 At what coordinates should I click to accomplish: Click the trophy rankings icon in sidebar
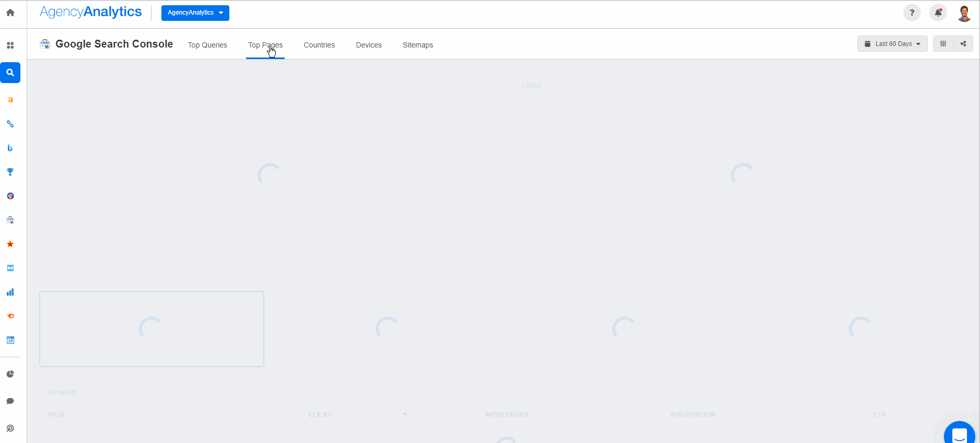pyautogui.click(x=10, y=172)
